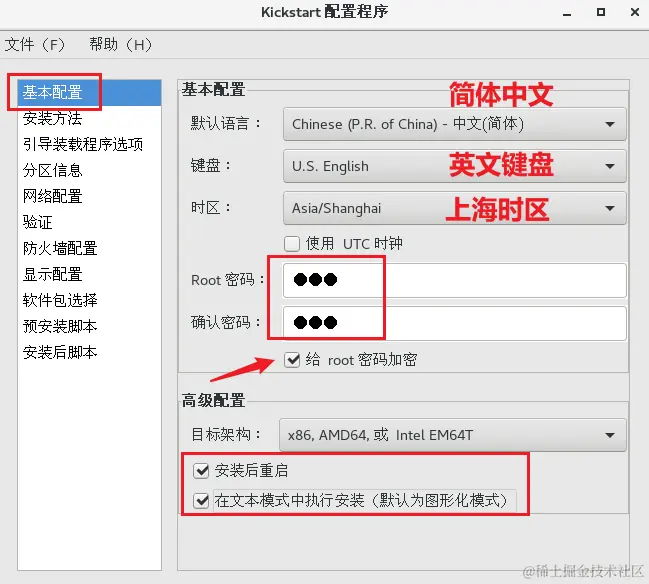Select 安装方法 in the sidebar

point(89,118)
